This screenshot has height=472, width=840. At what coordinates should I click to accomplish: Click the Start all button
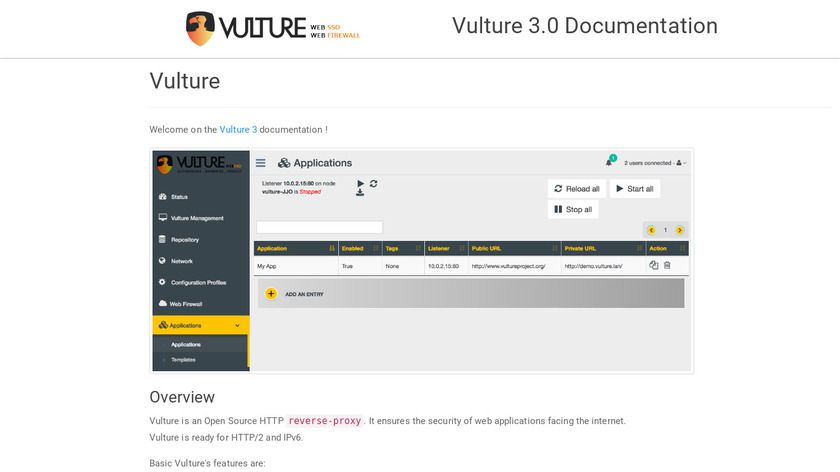click(635, 189)
